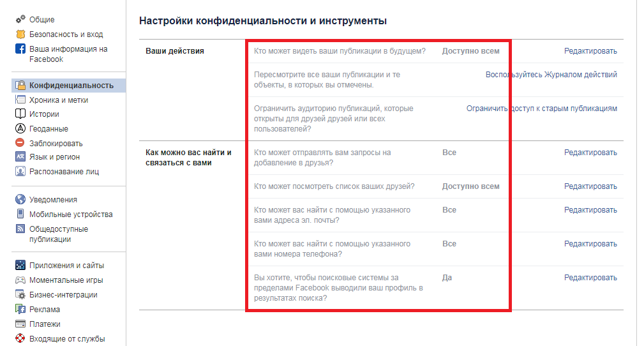This screenshot has height=346, width=644.
Task: Click Ограничить доступ к старым публикациям
Action: (542, 109)
